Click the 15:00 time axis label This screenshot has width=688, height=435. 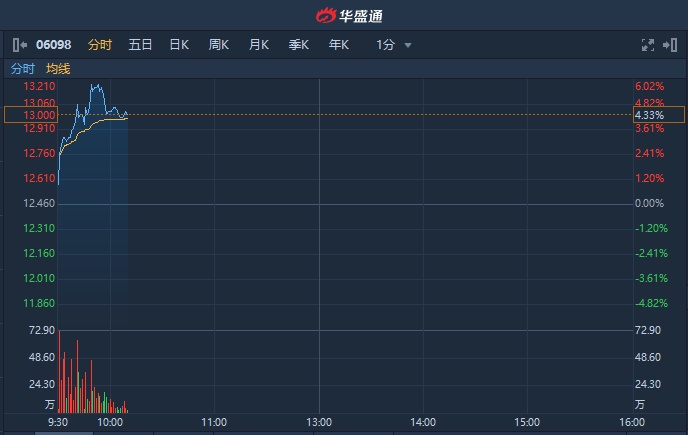click(527, 422)
